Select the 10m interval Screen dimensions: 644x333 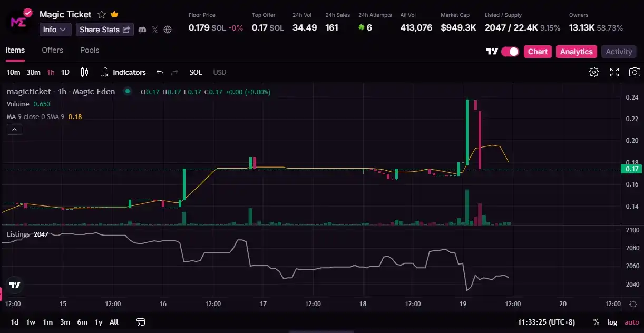(x=13, y=72)
